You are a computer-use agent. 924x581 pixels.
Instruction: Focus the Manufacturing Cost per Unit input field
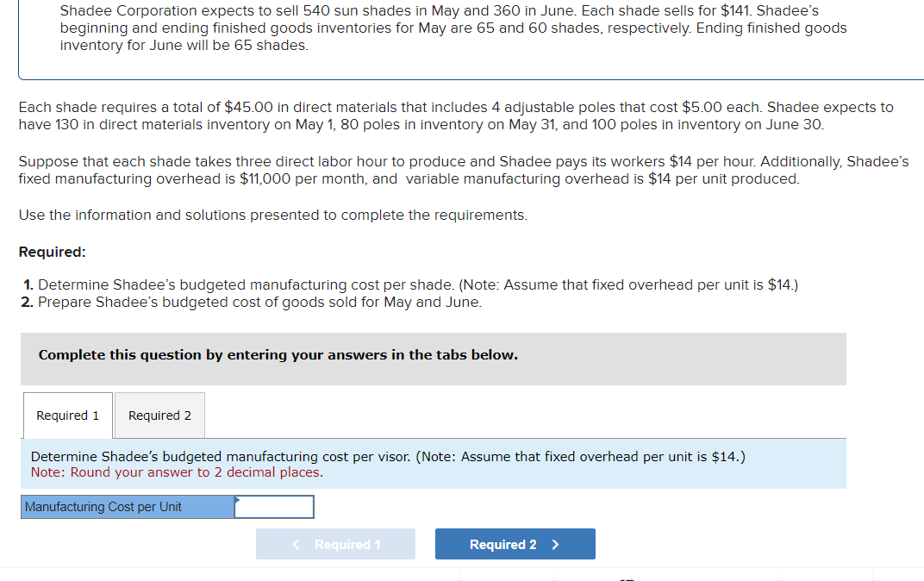pyautogui.click(x=274, y=507)
